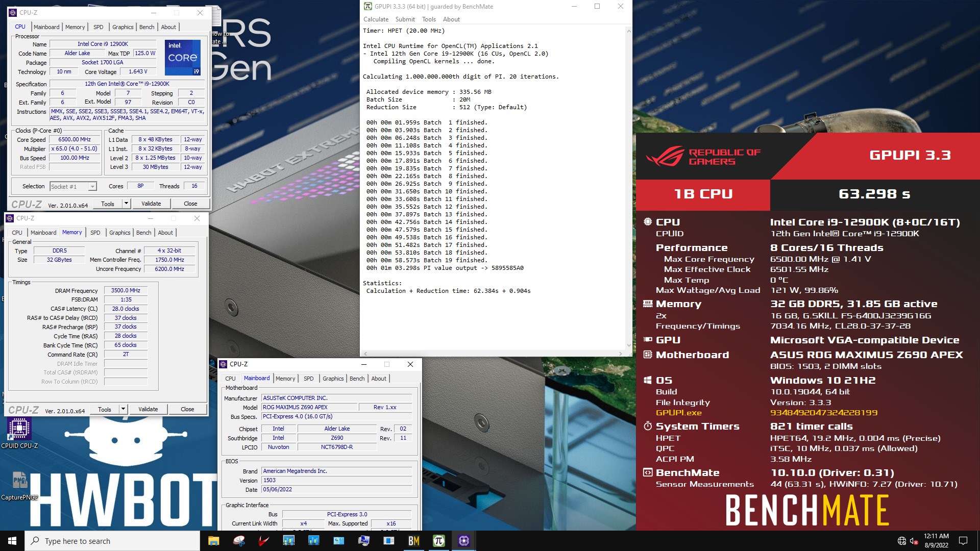
Task: Click the Republic of Gamers logo
Action: click(703, 157)
